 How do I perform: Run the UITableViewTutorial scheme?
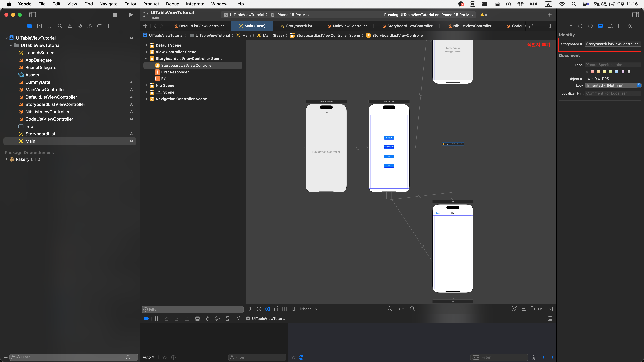pyautogui.click(x=131, y=15)
